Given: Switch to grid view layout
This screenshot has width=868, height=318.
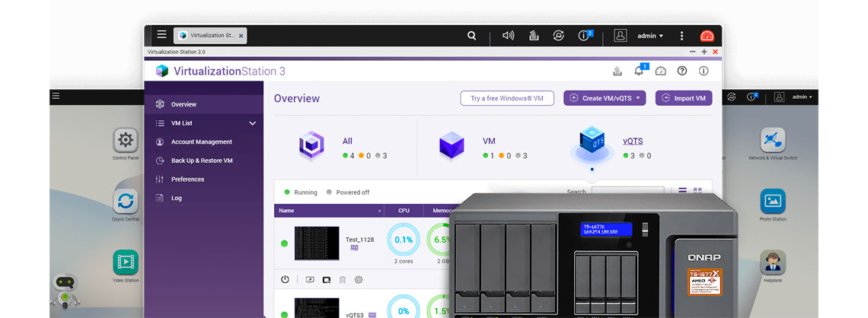Looking at the screenshot, I should click(x=697, y=192).
